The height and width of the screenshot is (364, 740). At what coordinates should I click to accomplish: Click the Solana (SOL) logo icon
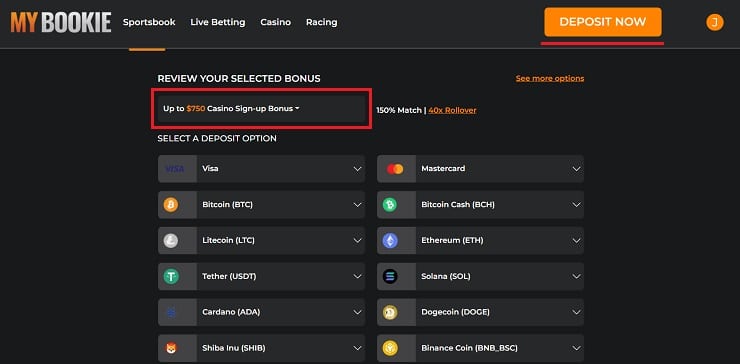point(390,276)
